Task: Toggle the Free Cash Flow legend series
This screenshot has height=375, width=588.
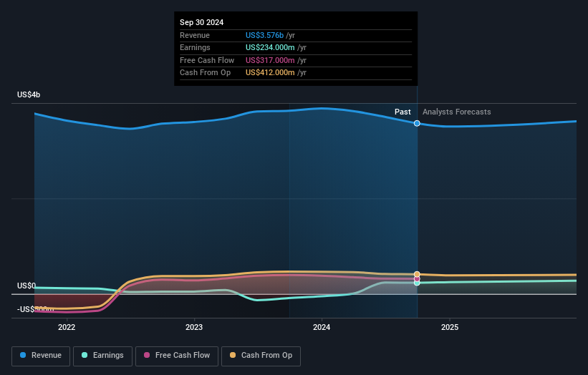Action: tap(177, 356)
